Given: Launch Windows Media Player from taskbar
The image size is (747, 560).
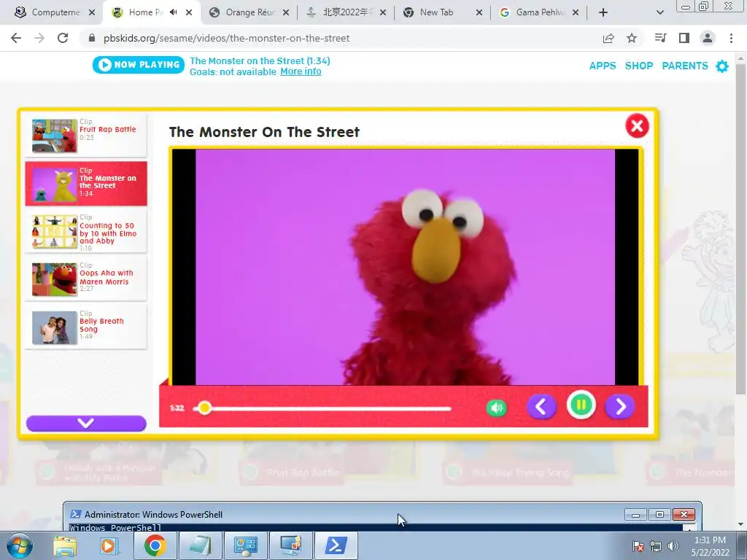Looking at the screenshot, I should (x=109, y=546).
